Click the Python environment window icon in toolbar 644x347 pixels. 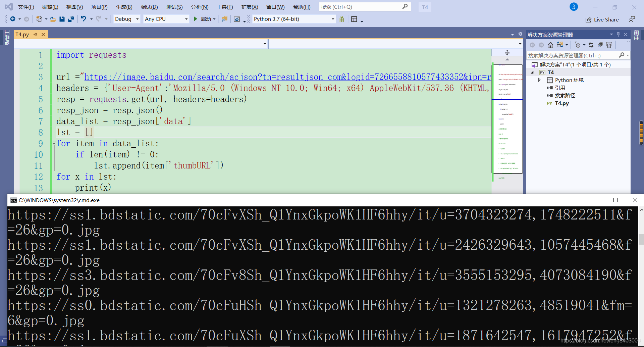[237, 19]
